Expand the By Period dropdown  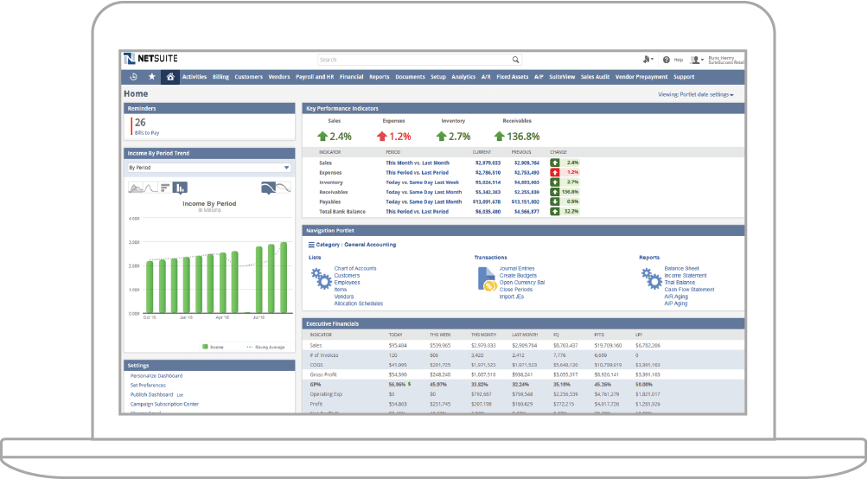(209, 168)
